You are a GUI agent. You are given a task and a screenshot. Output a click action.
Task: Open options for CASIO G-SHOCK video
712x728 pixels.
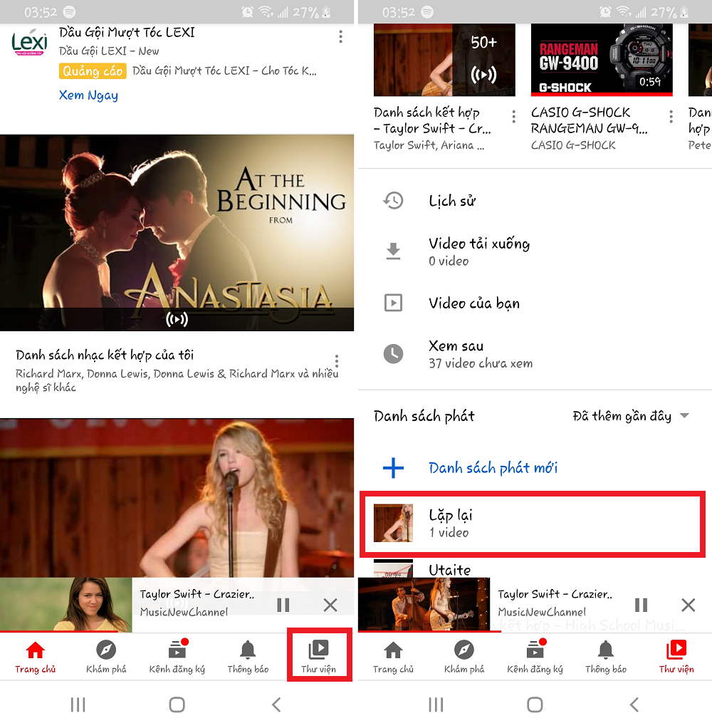coord(671,117)
